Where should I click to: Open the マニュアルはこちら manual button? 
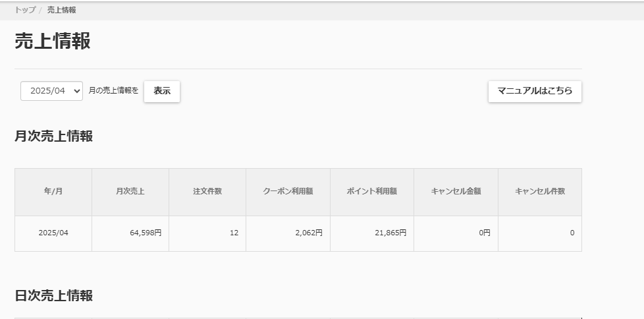[x=535, y=91]
